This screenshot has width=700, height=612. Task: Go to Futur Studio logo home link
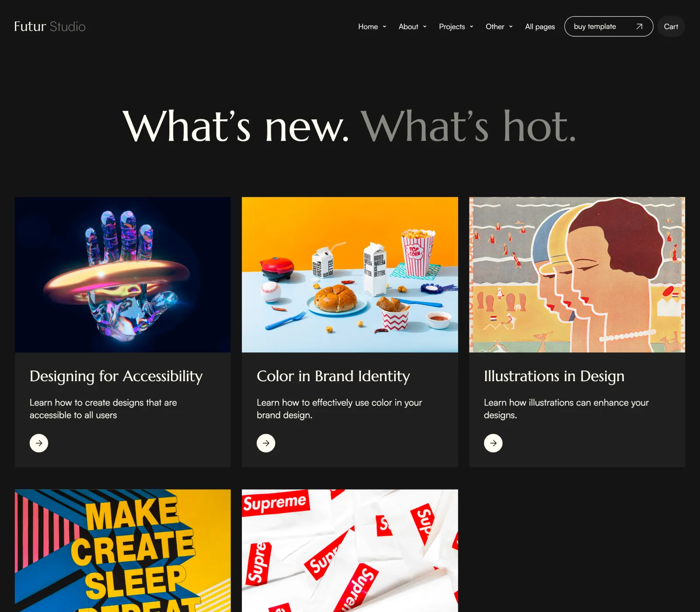[50, 26]
